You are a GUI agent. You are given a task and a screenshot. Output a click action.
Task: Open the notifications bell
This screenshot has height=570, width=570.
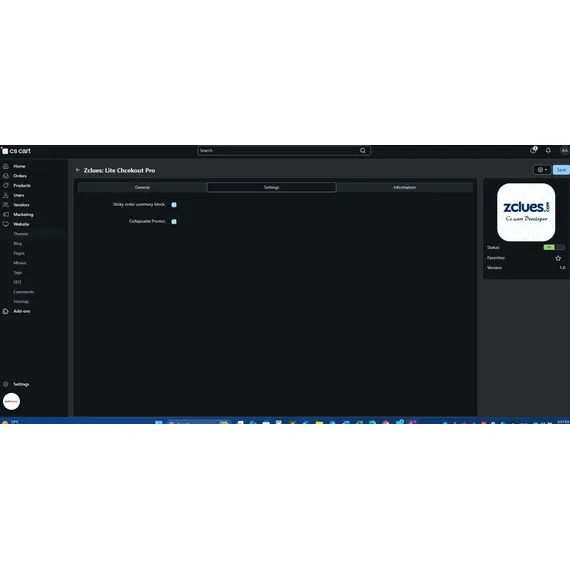[548, 150]
